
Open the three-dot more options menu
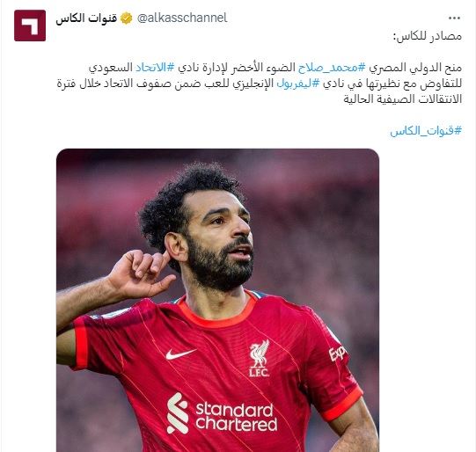[454, 18]
